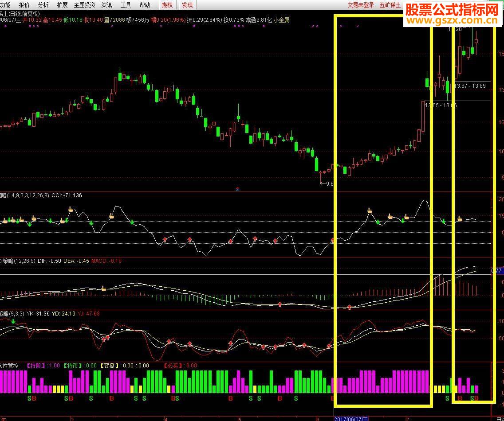The height and width of the screenshot is (421, 504).
Task: Open the 扩展 menu
Action: [x=63, y=5]
